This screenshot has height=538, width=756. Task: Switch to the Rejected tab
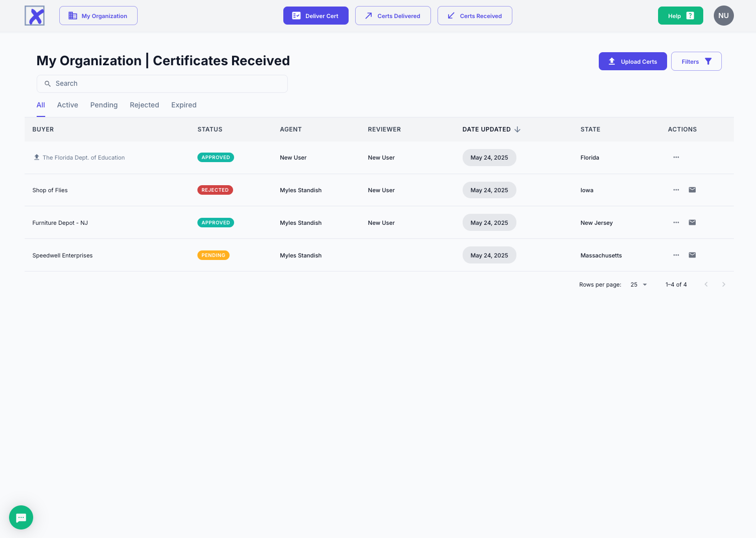144,105
